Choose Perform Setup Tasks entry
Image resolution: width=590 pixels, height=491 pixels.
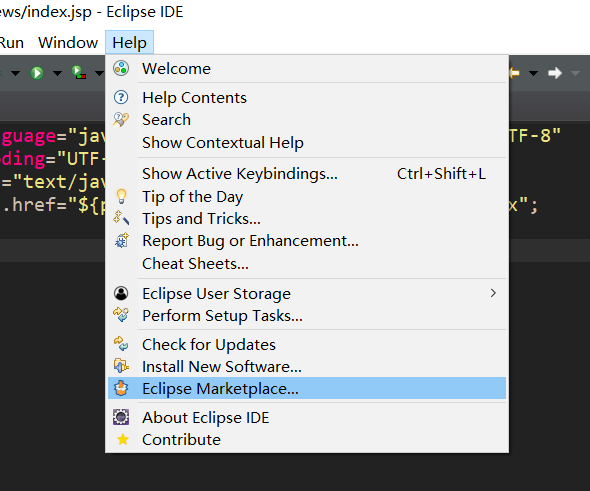307,315
